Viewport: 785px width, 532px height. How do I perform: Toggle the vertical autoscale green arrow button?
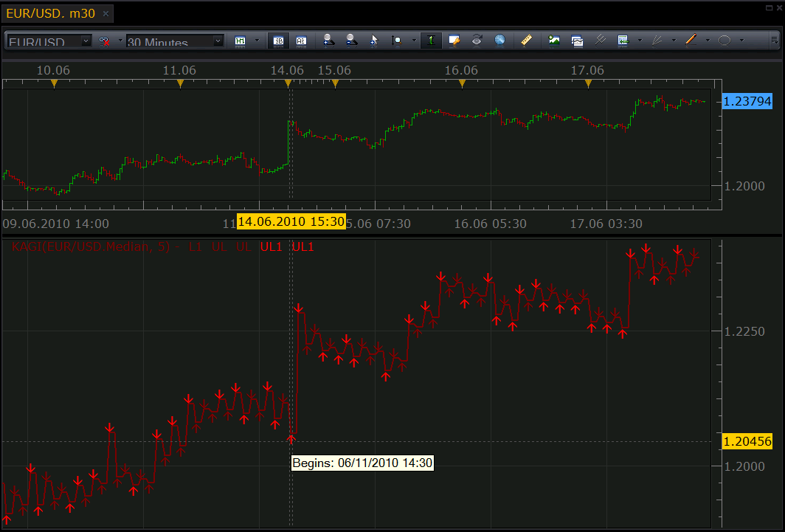point(431,41)
